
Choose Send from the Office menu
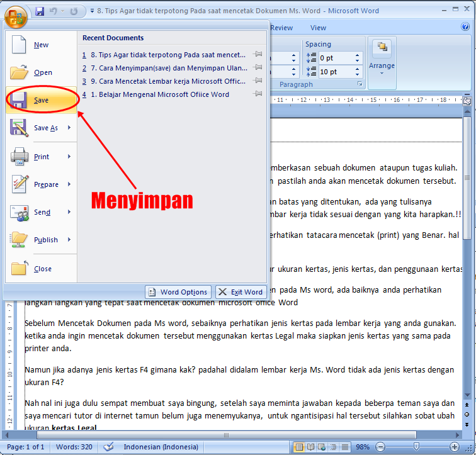tap(41, 212)
